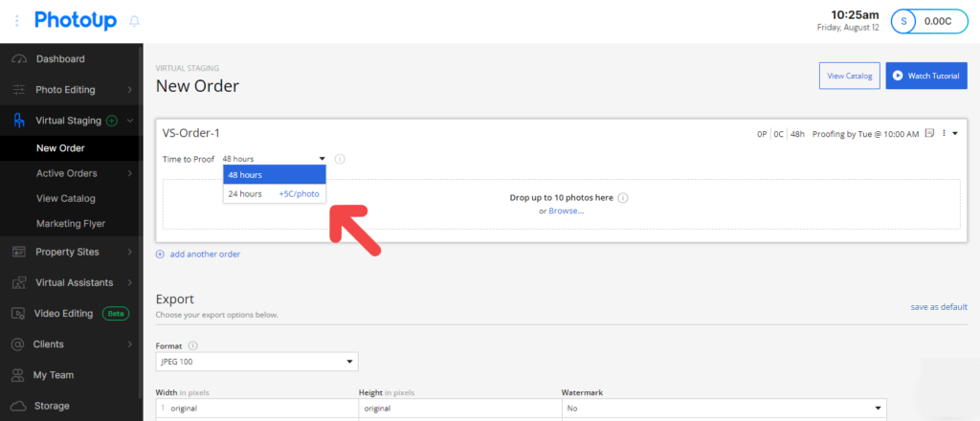Image resolution: width=980 pixels, height=421 pixels.
Task: Click the Video Editing icon
Action: pos(19,314)
